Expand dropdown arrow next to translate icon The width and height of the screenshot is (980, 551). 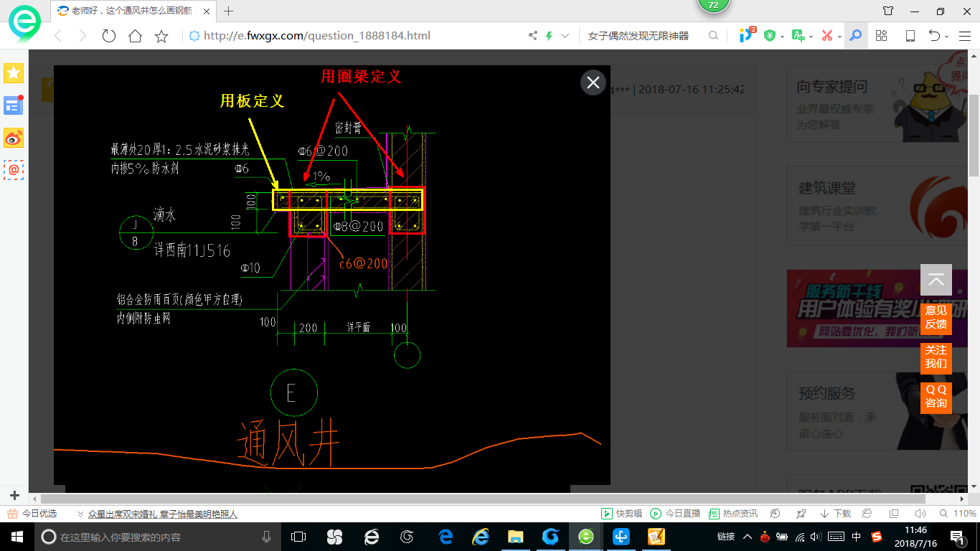coord(811,37)
